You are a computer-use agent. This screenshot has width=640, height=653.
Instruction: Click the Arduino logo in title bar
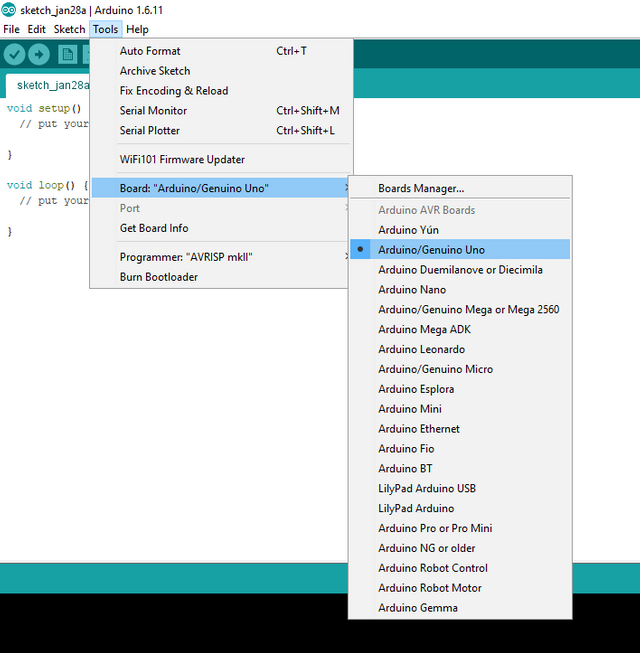9,10
